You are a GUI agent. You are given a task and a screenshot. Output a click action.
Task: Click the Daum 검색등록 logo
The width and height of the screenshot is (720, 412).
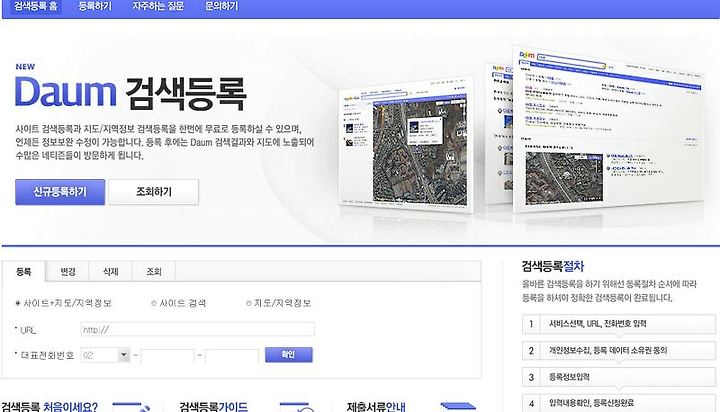(130, 94)
